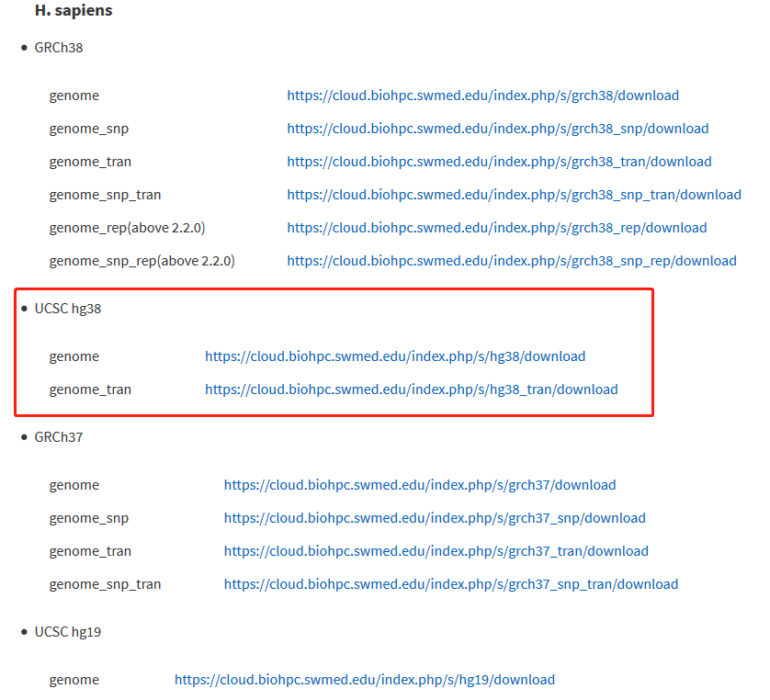This screenshot has height=700, width=770.
Task: Click genome label under UCSC hg38
Action: pyautogui.click(x=74, y=356)
